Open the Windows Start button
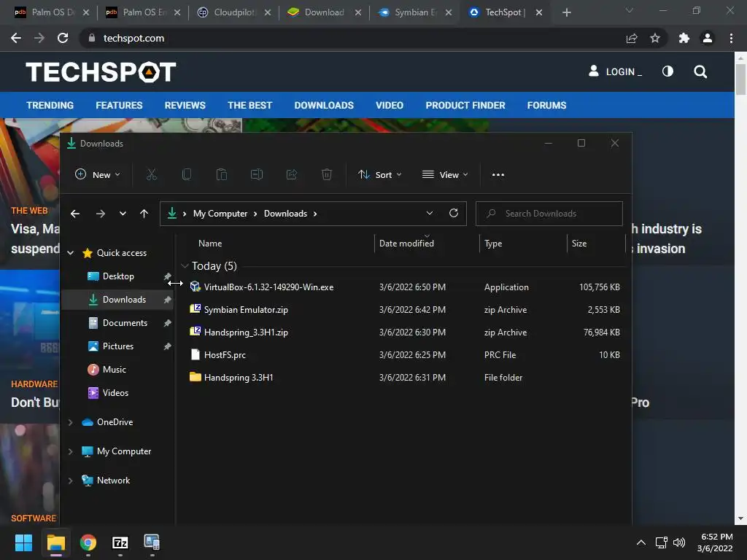The height and width of the screenshot is (560, 747). pos(23,542)
